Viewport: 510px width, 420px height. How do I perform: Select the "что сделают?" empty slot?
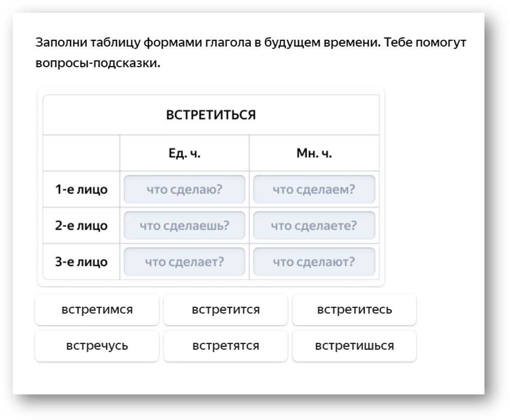(314, 262)
